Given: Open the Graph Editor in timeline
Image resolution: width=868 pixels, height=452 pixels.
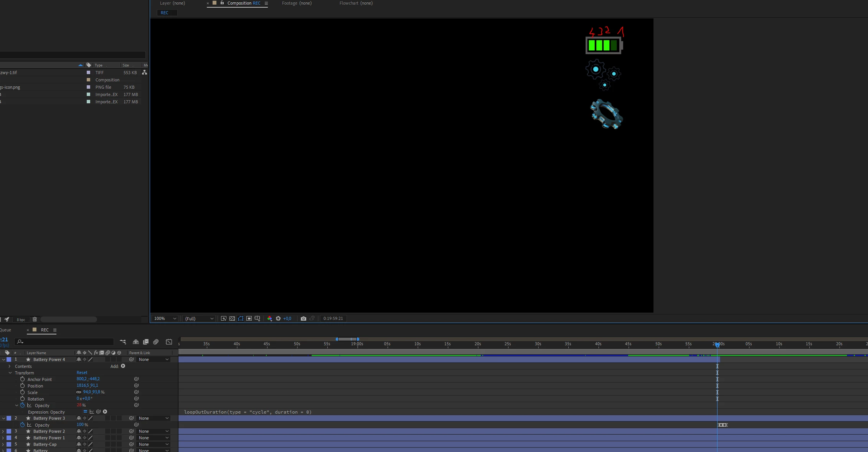Looking at the screenshot, I should pos(169,342).
